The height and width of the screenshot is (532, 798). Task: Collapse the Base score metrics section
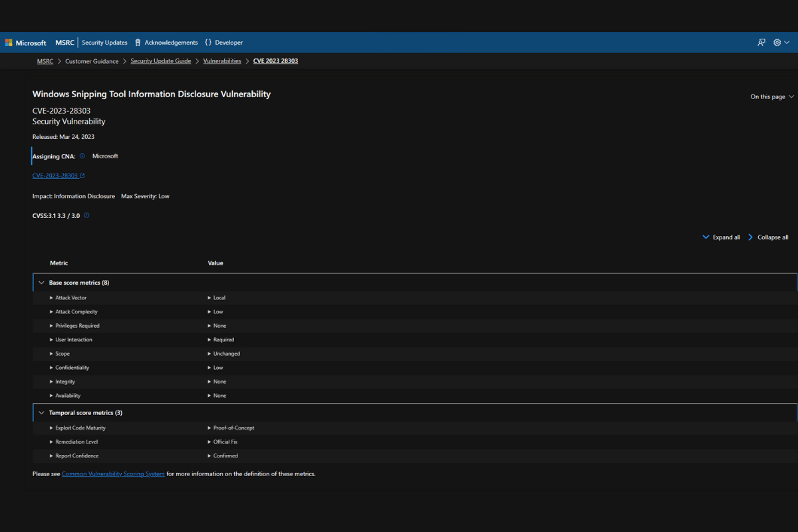[x=42, y=283]
